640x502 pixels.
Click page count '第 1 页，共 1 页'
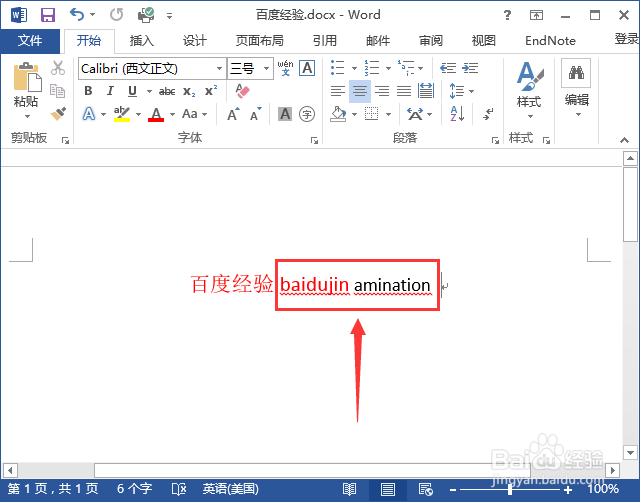53,489
